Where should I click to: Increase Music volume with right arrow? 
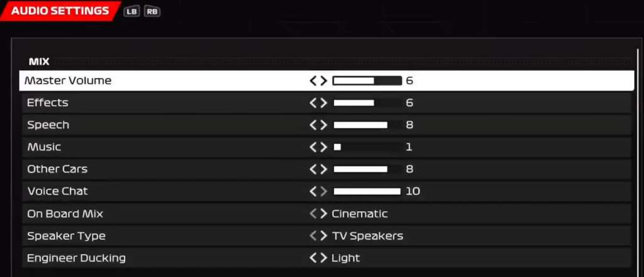[x=324, y=147]
